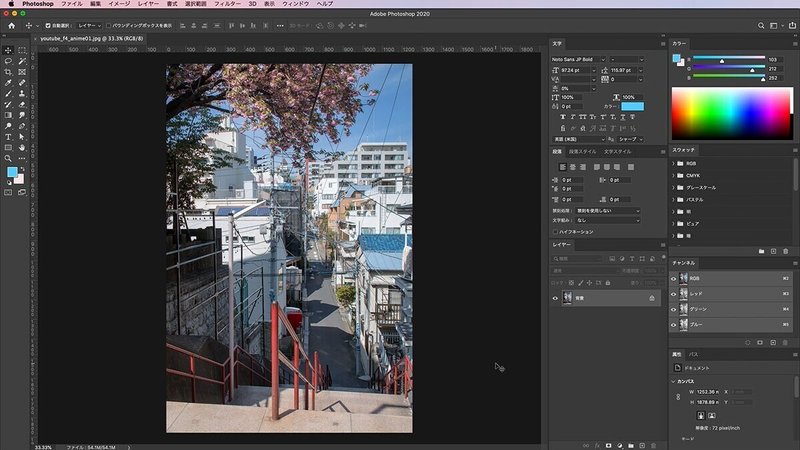Hide the background layer eye icon
The height and width of the screenshot is (450, 800).
tap(555, 298)
